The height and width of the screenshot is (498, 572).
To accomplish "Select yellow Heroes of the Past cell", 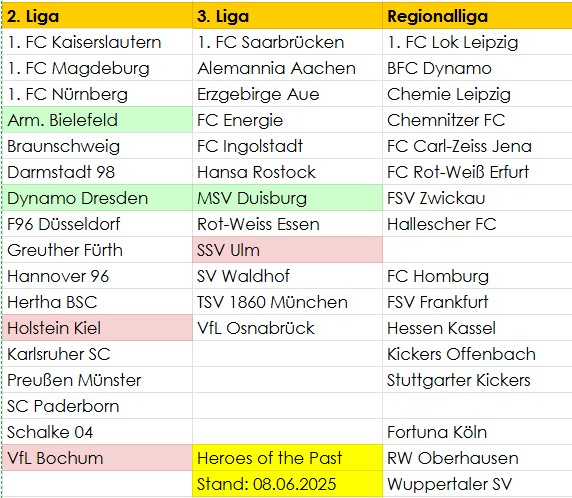I will (287, 458).
